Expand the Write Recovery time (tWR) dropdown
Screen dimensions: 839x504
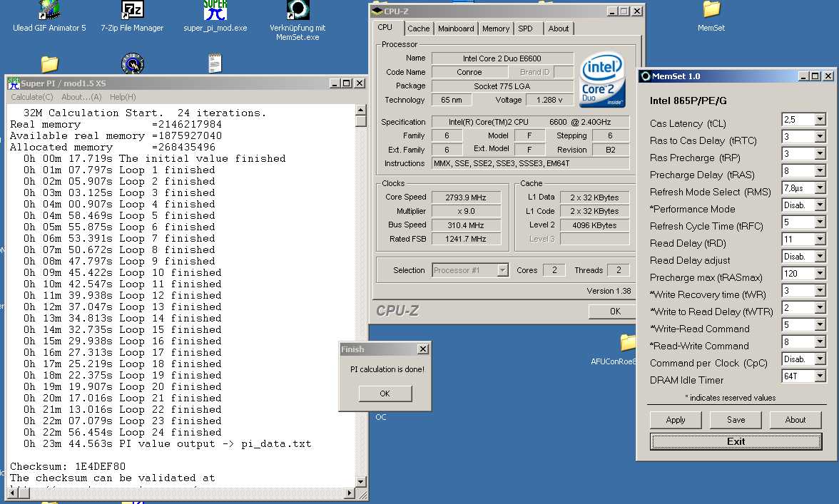pyautogui.click(x=820, y=290)
